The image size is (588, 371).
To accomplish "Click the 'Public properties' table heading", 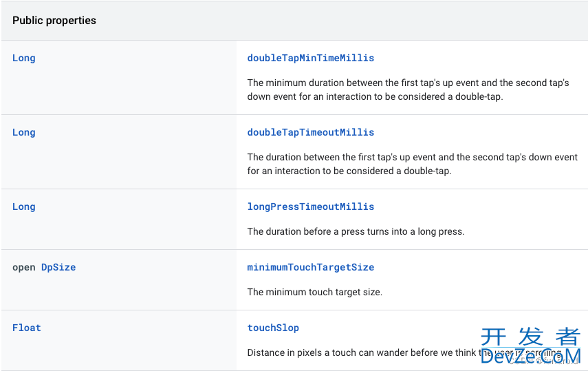I will coord(54,21).
